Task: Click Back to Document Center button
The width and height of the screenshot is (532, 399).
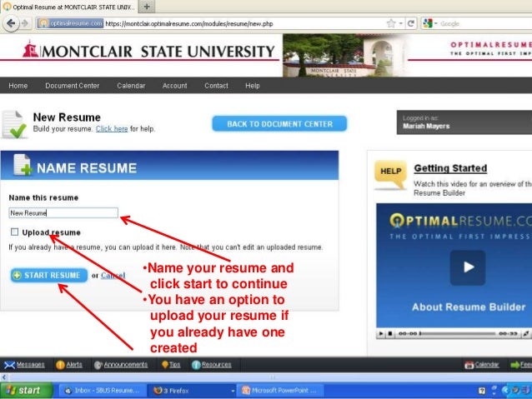Action: pos(279,124)
